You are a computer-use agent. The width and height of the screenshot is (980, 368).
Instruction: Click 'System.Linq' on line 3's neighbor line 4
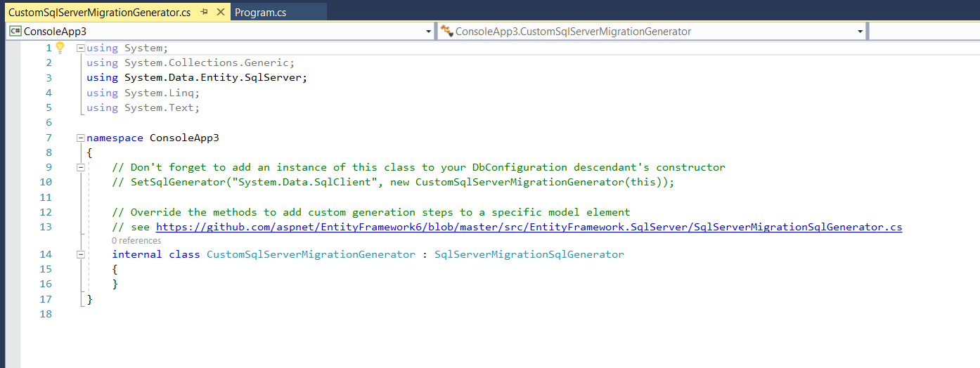160,93
